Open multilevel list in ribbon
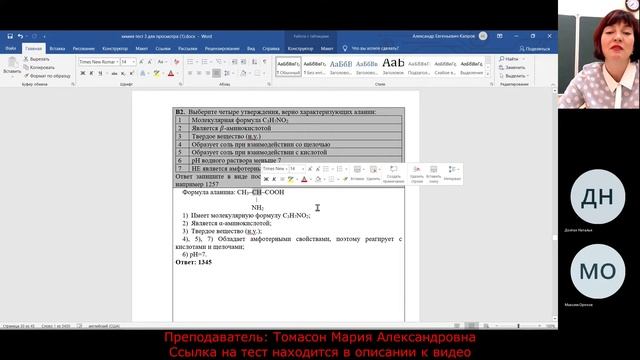The image size is (640, 360). [x=219, y=62]
